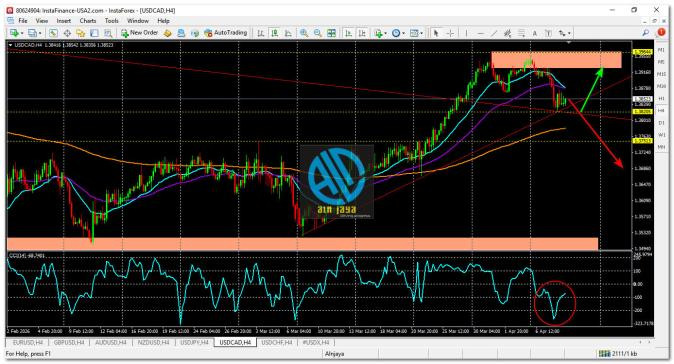Click the Profiles toolbar icon
Viewport: 674px width, 364px height.
point(32,33)
